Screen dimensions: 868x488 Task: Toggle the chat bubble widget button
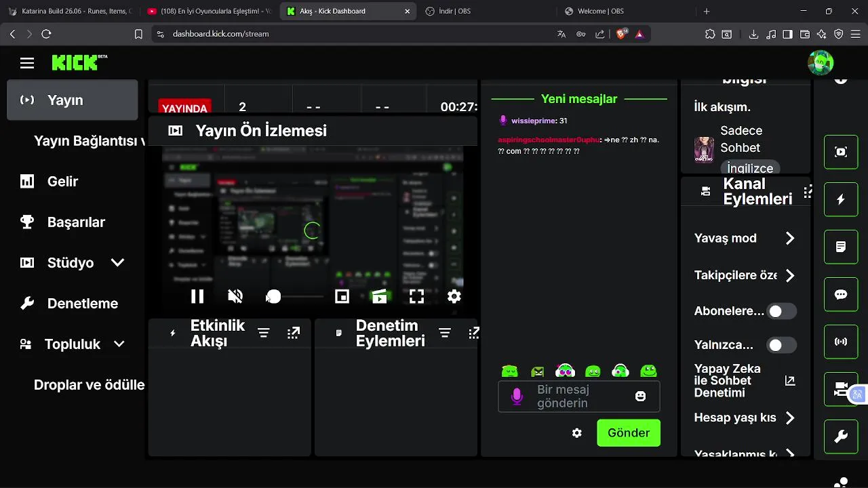(x=841, y=294)
